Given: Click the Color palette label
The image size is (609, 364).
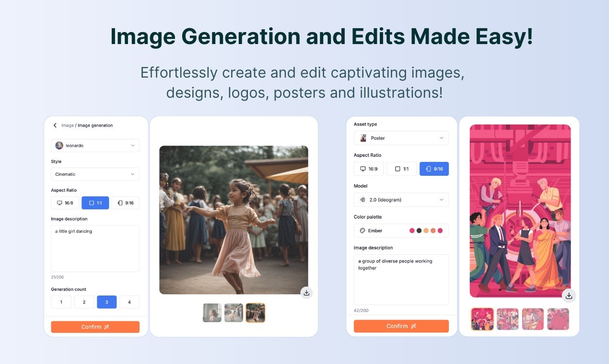Looking at the screenshot, I should pyautogui.click(x=368, y=217).
